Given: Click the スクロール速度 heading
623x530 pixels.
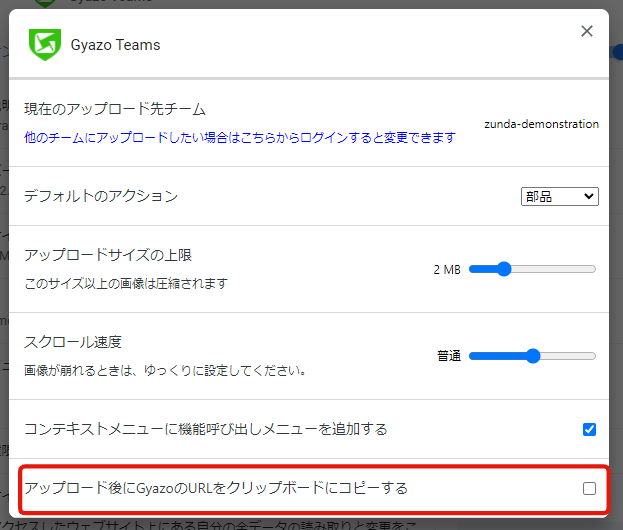Looking at the screenshot, I should point(73,342).
